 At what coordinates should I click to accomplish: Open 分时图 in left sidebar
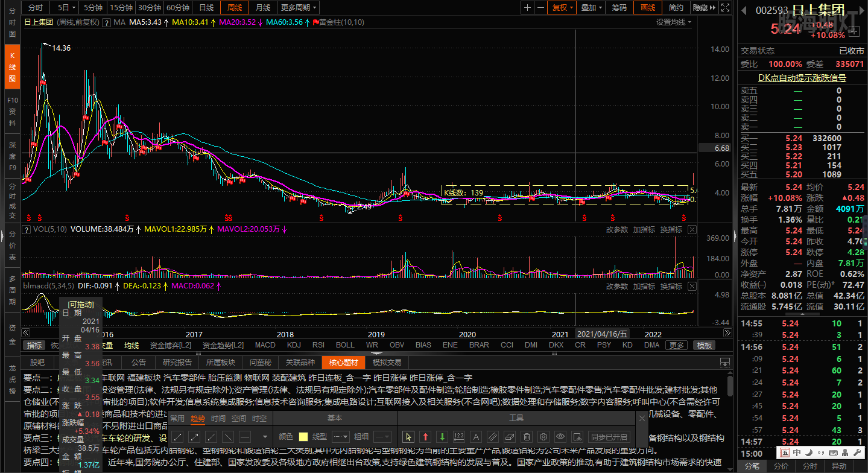click(11, 22)
